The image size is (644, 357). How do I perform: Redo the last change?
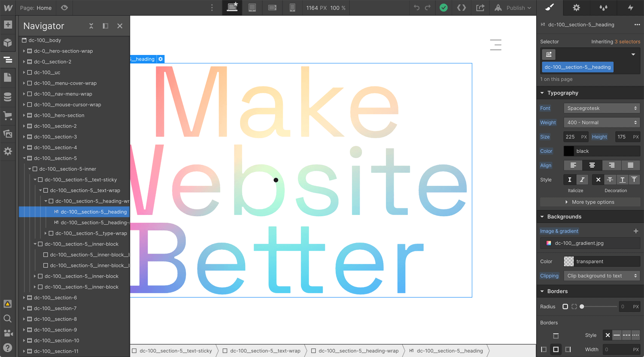[x=428, y=8]
